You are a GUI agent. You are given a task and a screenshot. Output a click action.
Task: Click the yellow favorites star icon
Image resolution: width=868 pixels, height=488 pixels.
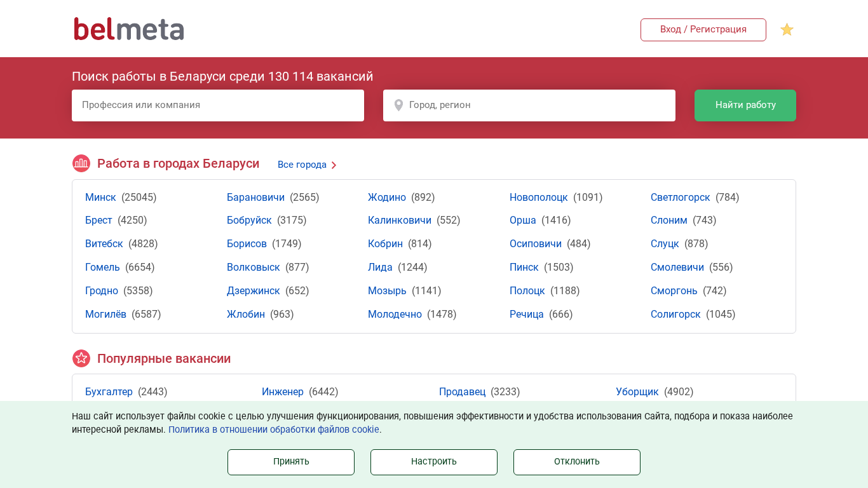tap(787, 30)
